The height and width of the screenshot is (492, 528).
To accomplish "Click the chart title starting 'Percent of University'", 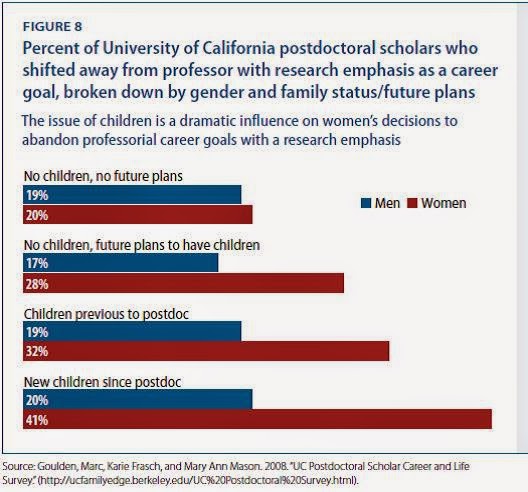I will pyautogui.click(x=260, y=70).
